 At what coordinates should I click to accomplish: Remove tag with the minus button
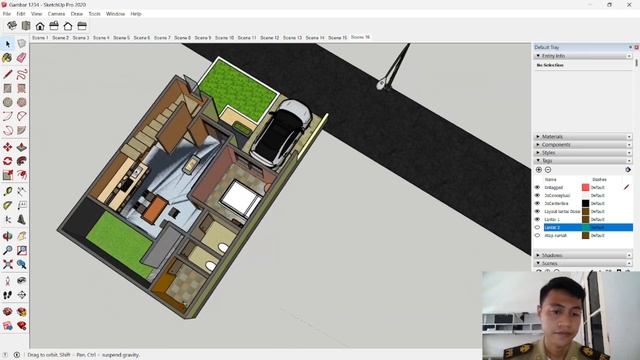point(548,170)
